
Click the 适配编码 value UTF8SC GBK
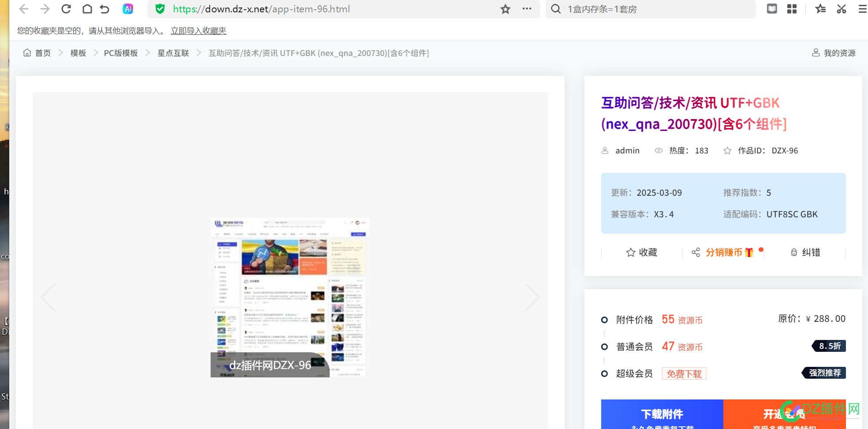792,214
